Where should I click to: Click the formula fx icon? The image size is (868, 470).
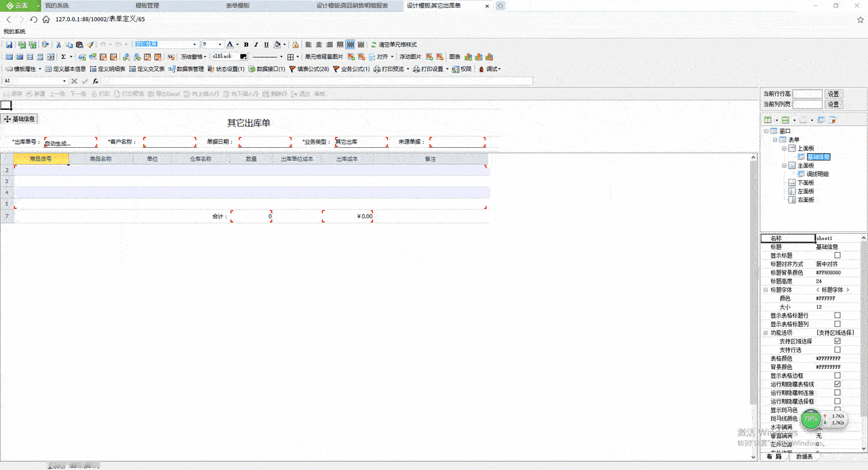[96, 81]
